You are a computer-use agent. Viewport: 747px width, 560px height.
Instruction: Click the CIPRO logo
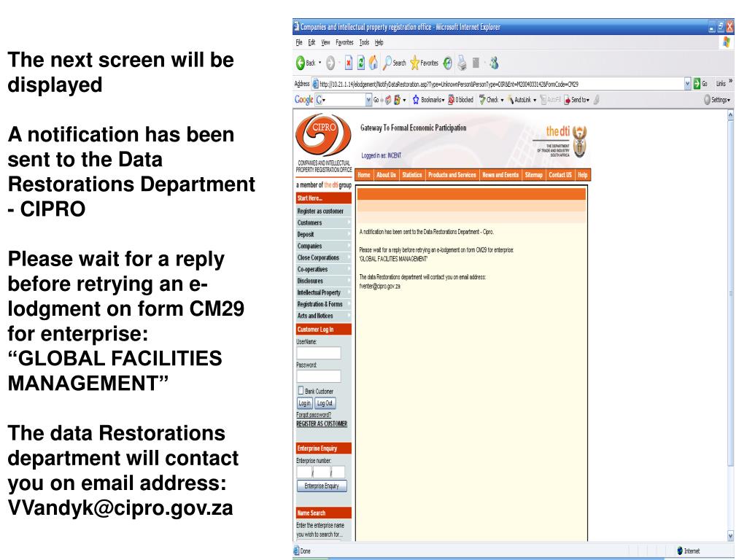323,135
